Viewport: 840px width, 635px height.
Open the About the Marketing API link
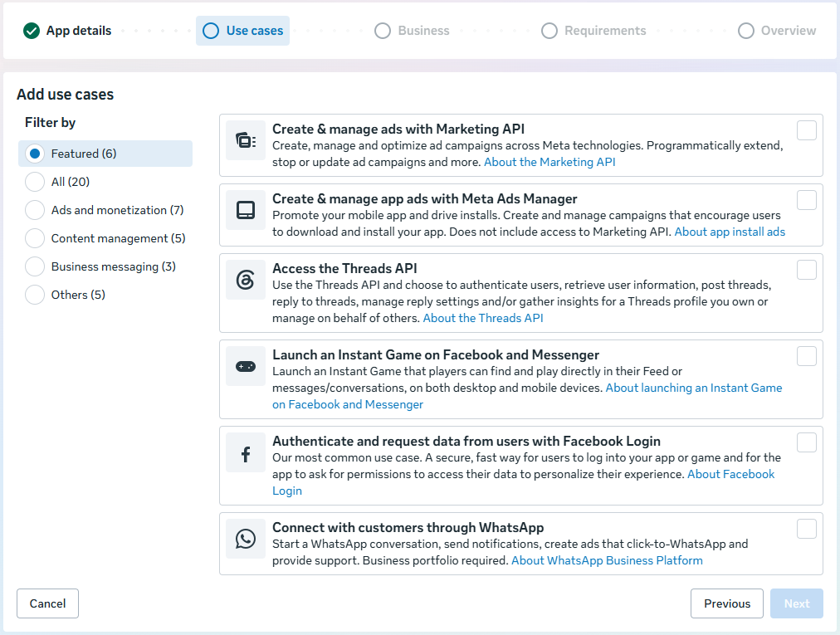tap(549, 163)
